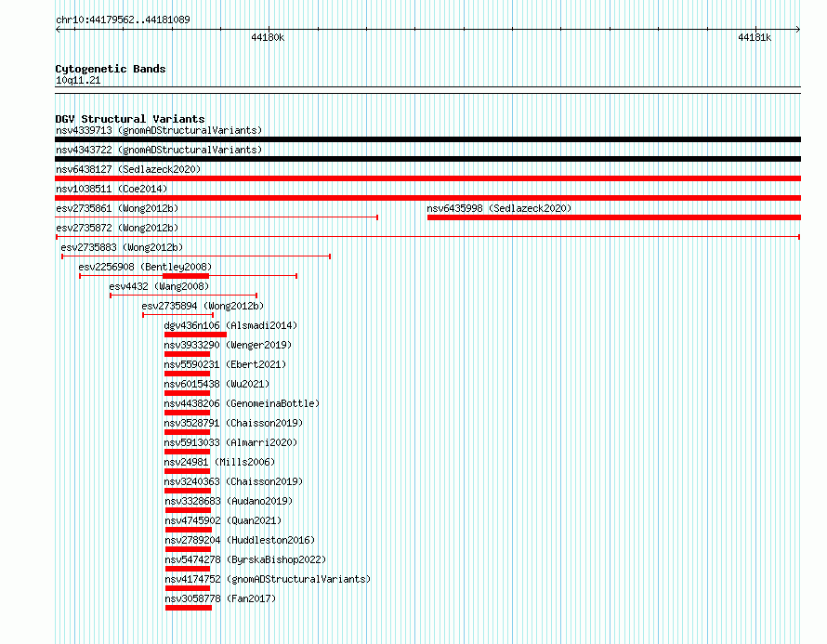Click the 44180k ruler tick label

(268, 37)
